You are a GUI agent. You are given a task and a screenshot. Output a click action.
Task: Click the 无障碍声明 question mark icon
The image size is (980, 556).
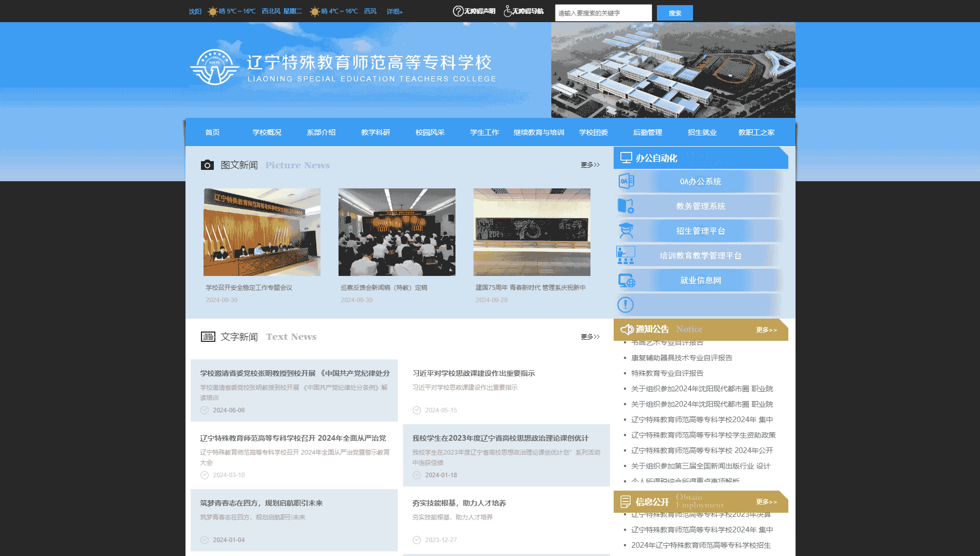pos(458,11)
